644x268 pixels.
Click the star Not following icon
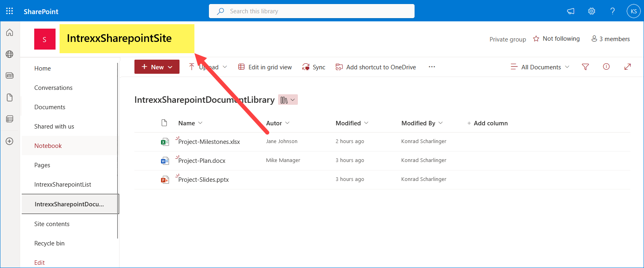[x=536, y=39]
